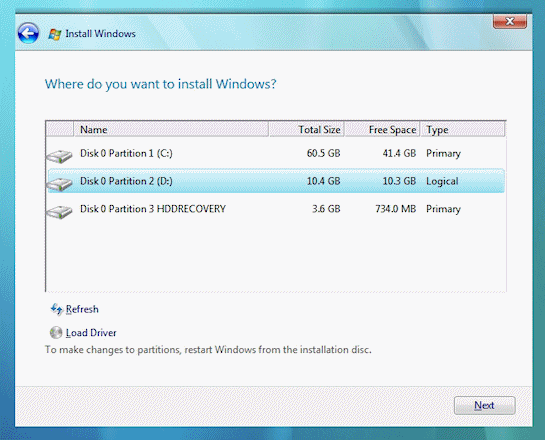This screenshot has width=545, height=440.
Task: Click the HDDRECOVERY partition drive icon
Action: 59,212
